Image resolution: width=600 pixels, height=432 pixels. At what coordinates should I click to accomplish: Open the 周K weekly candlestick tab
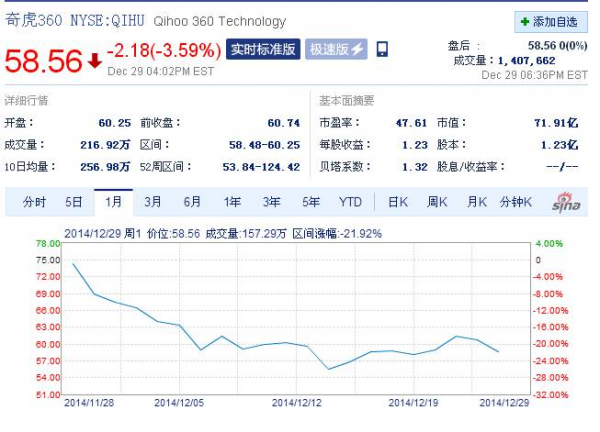(437, 202)
